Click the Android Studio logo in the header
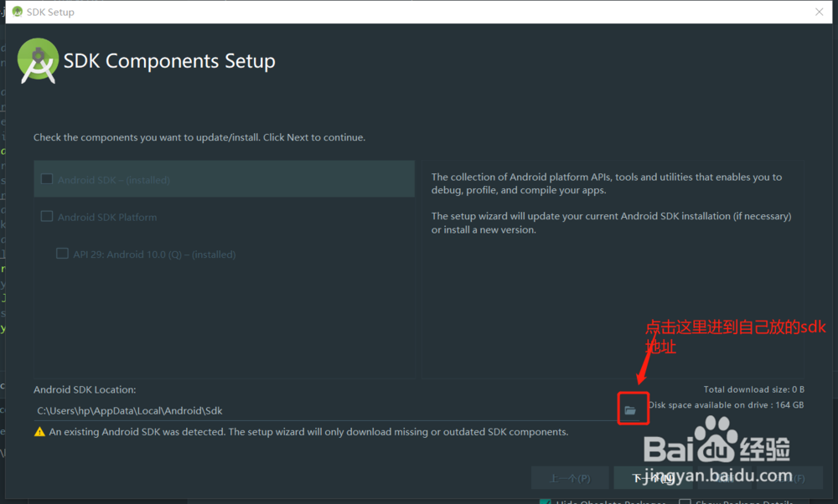 point(38,61)
